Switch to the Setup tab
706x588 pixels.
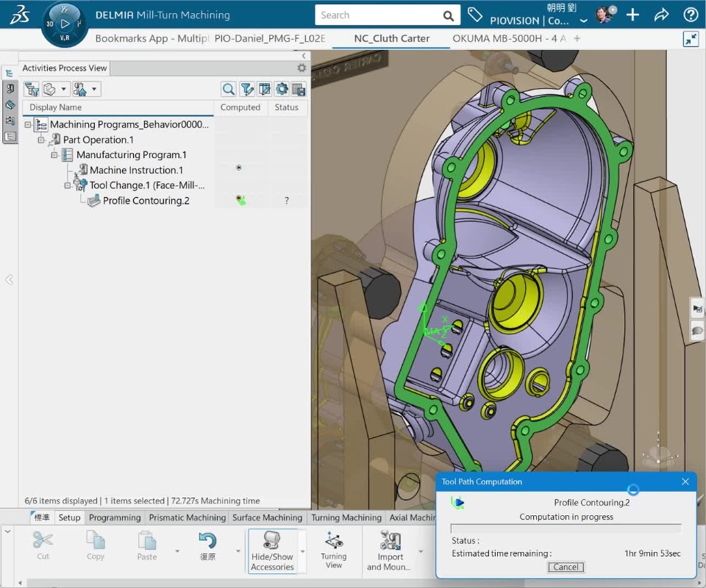point(69,517)
